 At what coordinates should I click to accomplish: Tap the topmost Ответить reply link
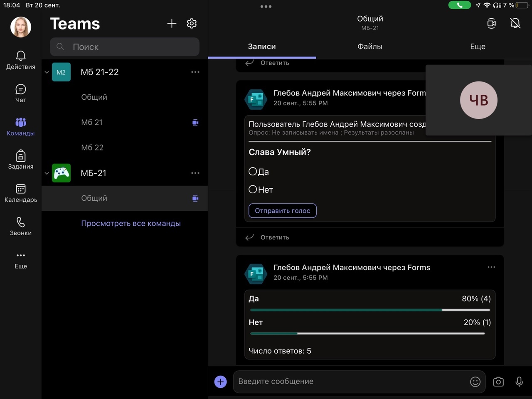point(267,63)
